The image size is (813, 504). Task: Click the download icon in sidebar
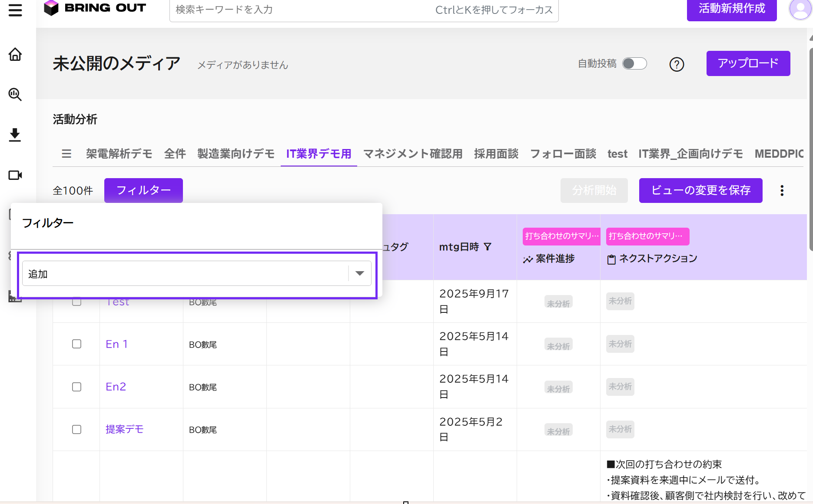[15, 135]
